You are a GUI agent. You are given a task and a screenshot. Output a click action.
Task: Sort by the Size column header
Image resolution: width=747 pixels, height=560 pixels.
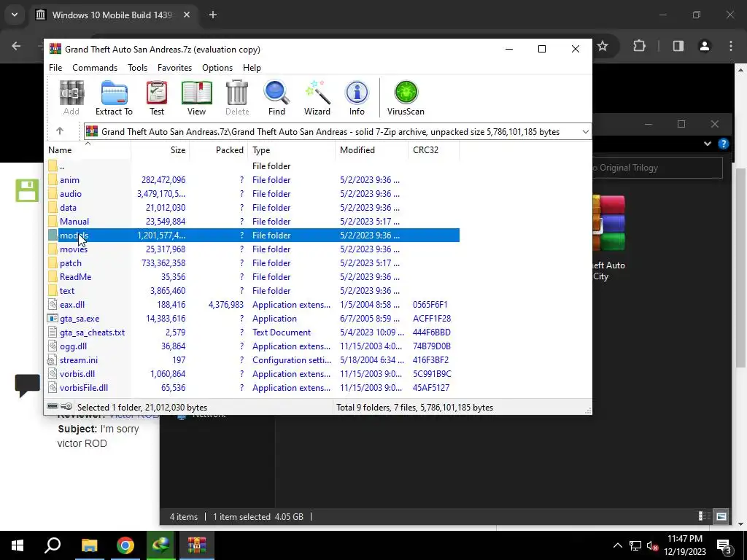[x=160, y=150]
